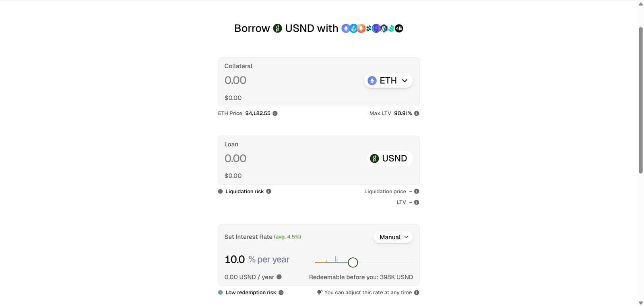Click the Collateral amount input field

(282, 81)
